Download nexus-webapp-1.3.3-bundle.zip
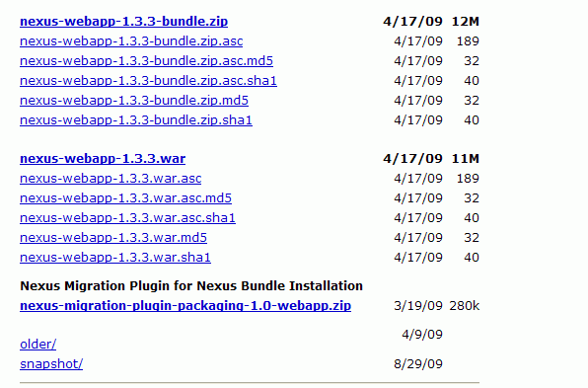588x388 pixels. click(x=123, y=22)
